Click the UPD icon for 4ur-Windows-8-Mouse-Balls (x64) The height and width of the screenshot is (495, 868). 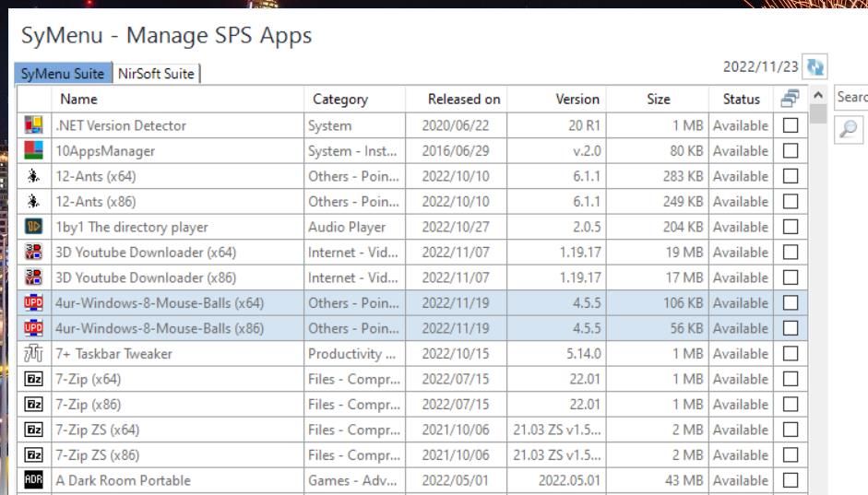coord(34,303)
